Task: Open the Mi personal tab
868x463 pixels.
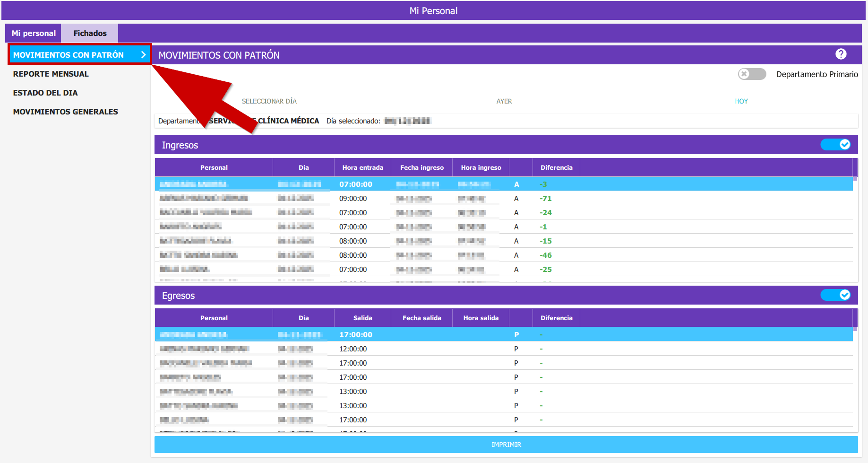Action: click(x=34, y=33)
